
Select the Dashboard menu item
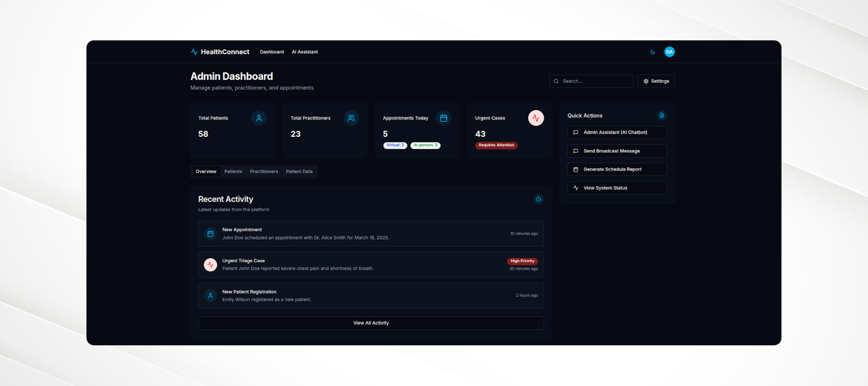(272, 52)
